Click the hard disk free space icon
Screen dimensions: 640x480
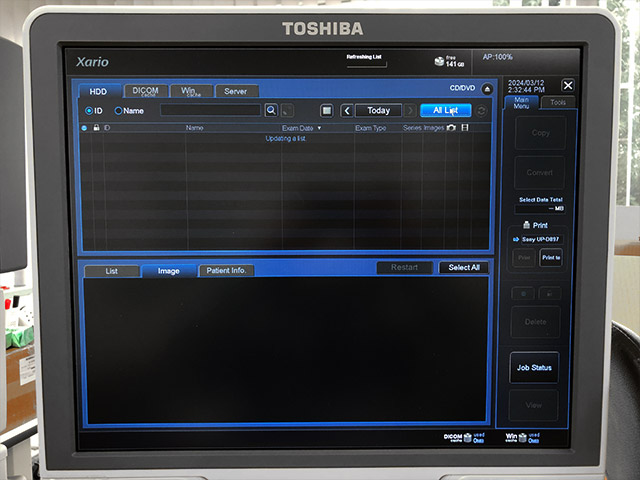pos(439,61)
